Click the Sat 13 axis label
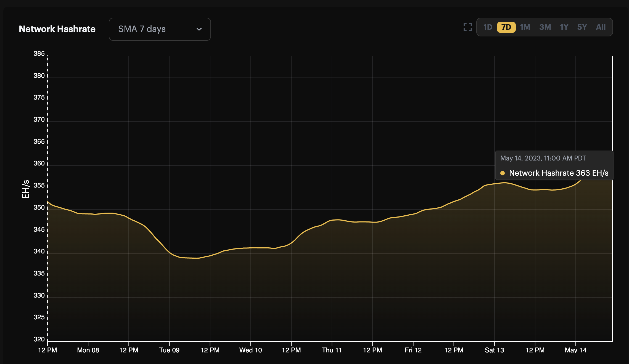 tap(494, 350)
